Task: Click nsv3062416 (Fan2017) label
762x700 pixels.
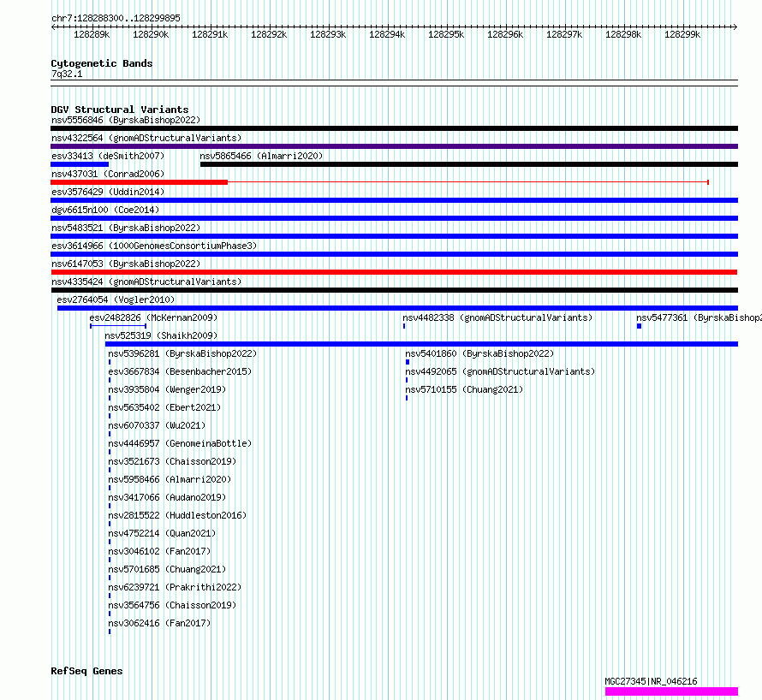Action: click(159, 623)
